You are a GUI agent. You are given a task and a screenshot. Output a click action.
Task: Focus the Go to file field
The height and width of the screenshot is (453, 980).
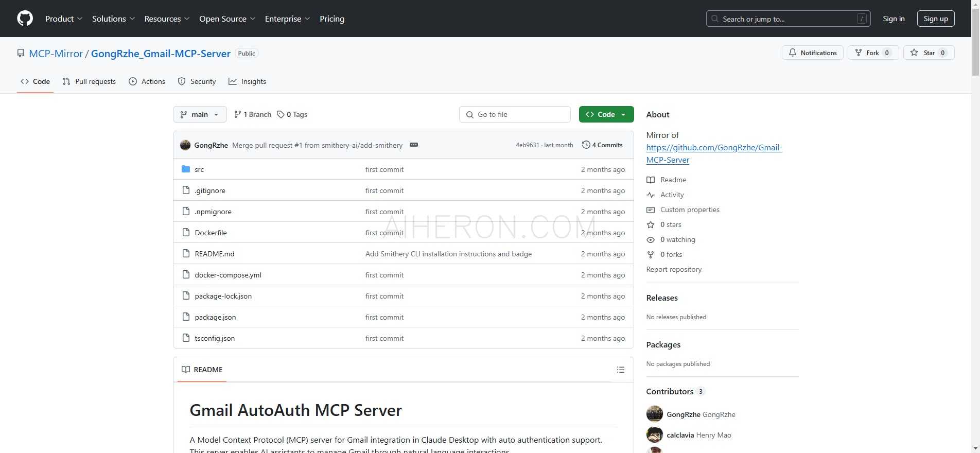[515, 114]
